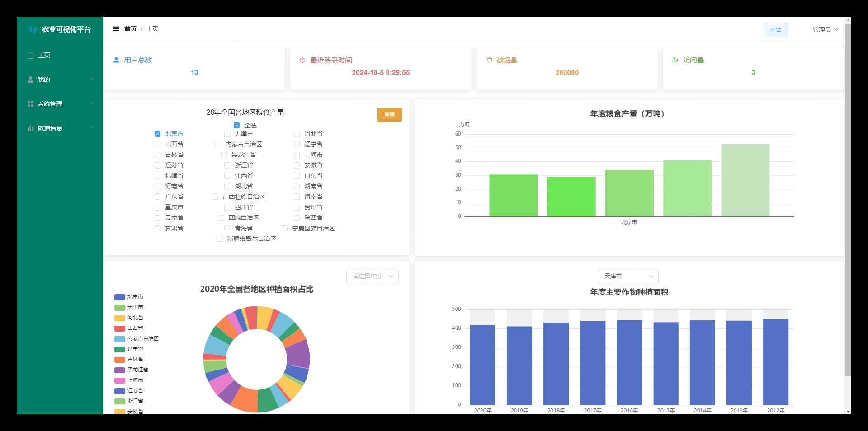The height and width of the screenshot is (431, 868).
Task: Toggle 江苏省 legend color swatch
Action: tap(120, 391)
